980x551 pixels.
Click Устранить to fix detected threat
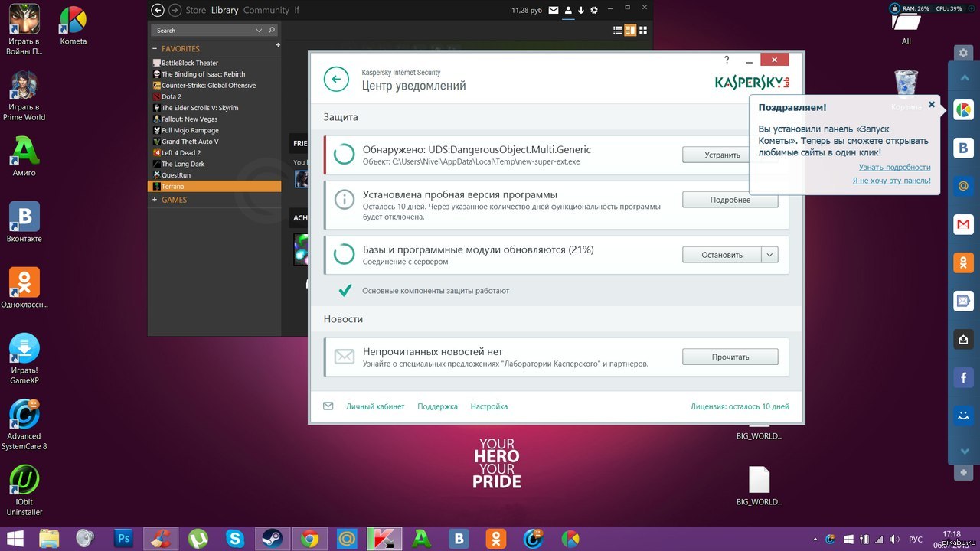tap(721, 155)
